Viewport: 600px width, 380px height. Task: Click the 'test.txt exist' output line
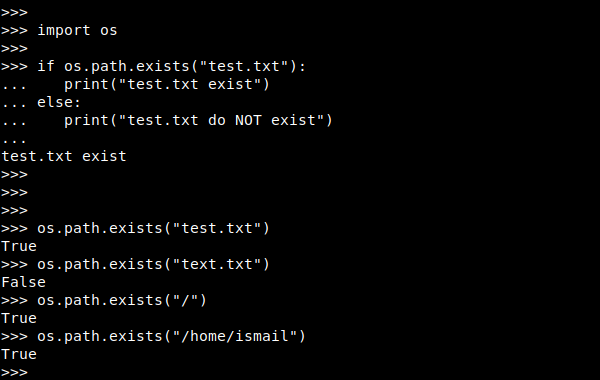(64, 156)
